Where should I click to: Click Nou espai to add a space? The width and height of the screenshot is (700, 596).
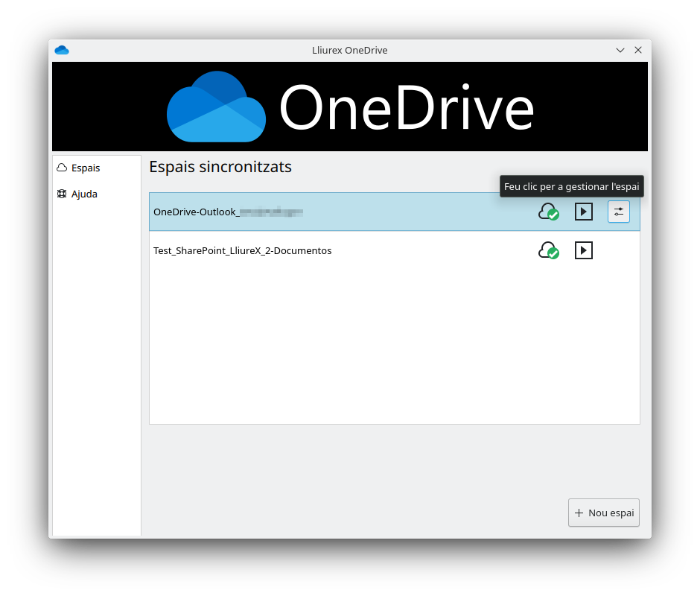pyautogui.click(x=604, y=513)
